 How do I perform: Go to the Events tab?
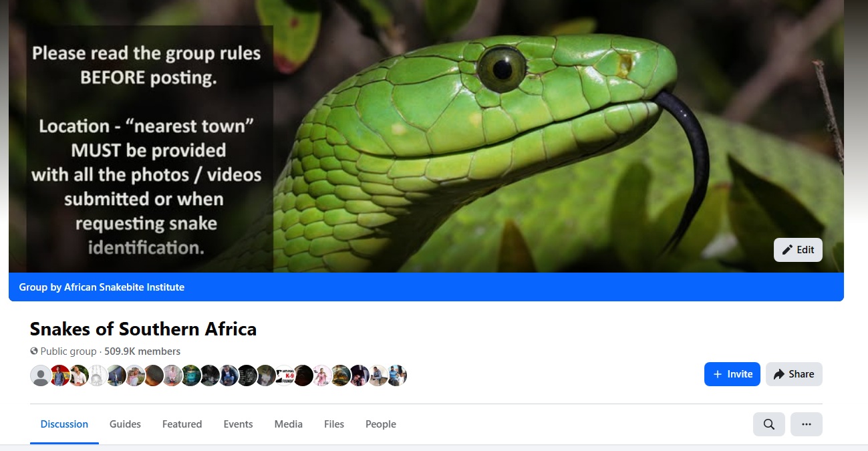pyautogui.click(x=238, y=424)
